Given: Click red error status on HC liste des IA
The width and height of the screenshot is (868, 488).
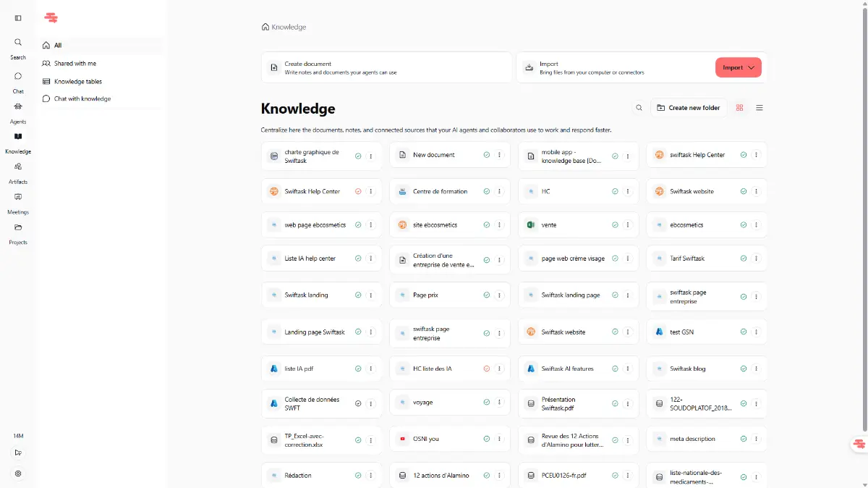Looking at the screenshot, I should click(486, 369).
